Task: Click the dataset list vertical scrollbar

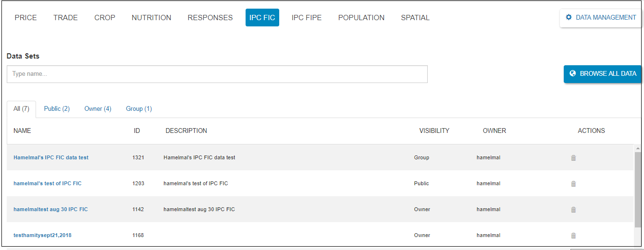Action: (x=638, y=192)
